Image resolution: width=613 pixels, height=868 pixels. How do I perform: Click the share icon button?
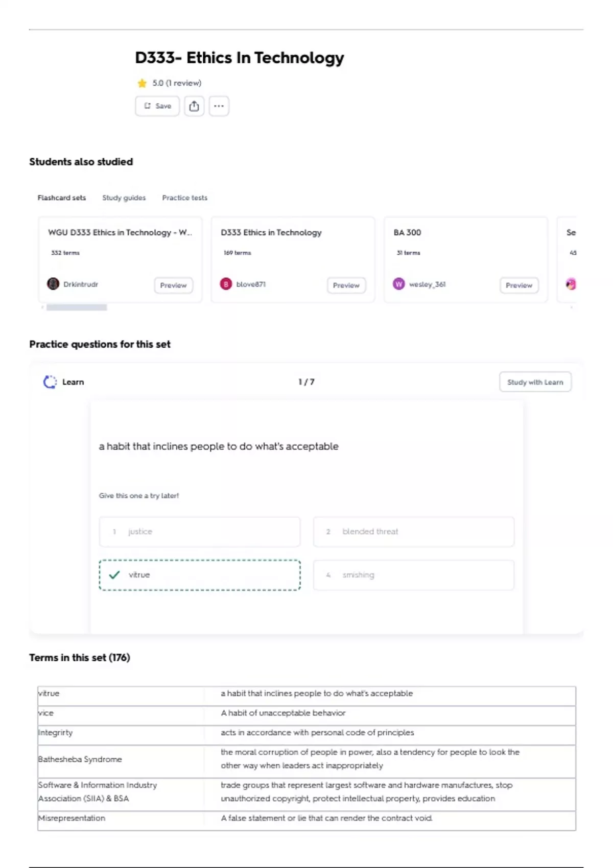click(194, 106)
